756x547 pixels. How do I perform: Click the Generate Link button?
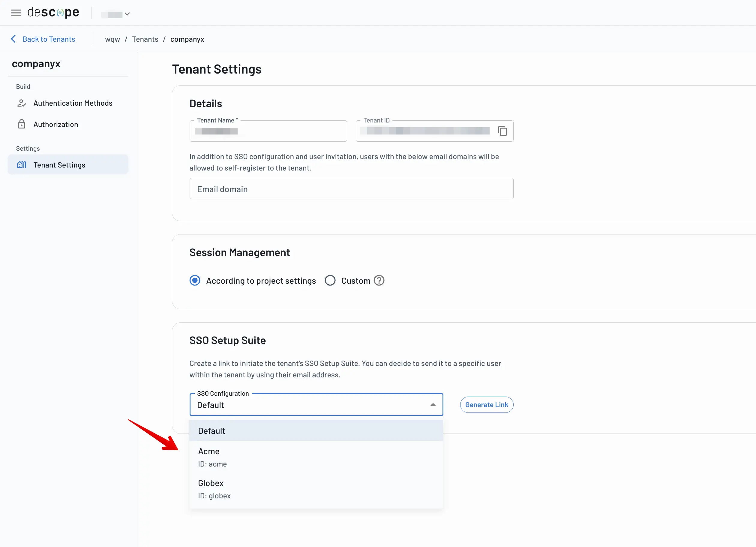click(486, 405)
